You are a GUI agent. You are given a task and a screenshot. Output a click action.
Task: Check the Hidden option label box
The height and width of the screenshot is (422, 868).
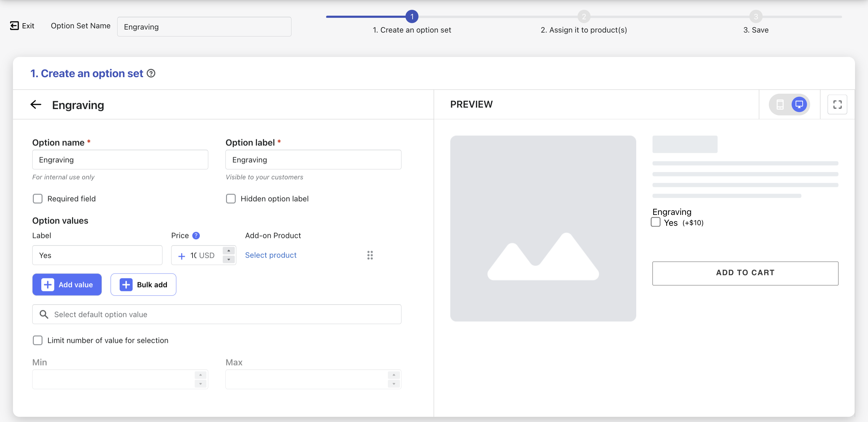point(231,199)
